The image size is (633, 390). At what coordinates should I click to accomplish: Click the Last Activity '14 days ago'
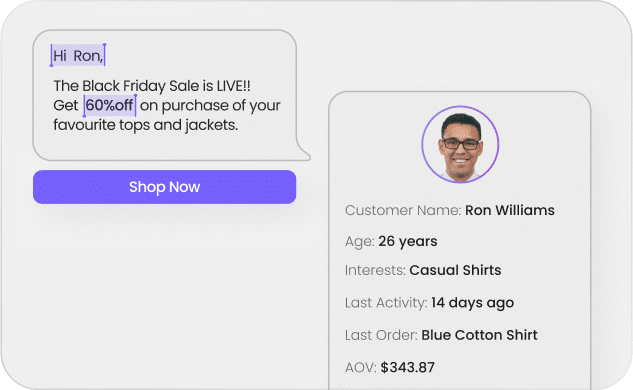[472, 303]
